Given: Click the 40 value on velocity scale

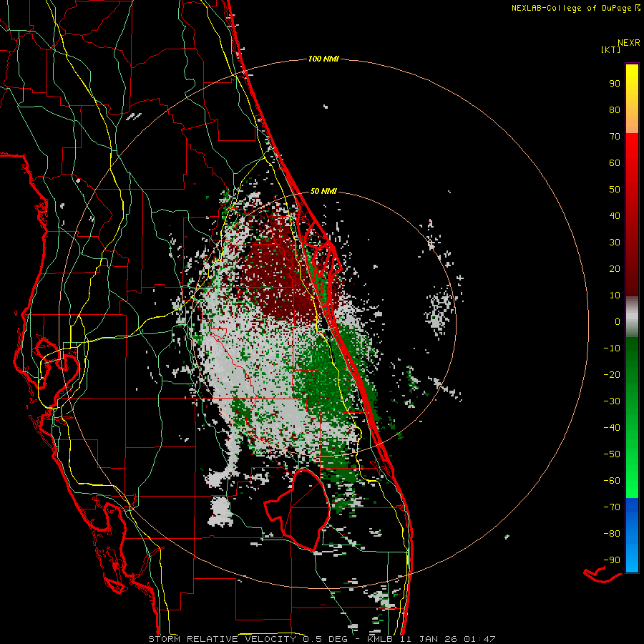Looking at the screenshot, I should pyautogui.click(x=615, y=216).
